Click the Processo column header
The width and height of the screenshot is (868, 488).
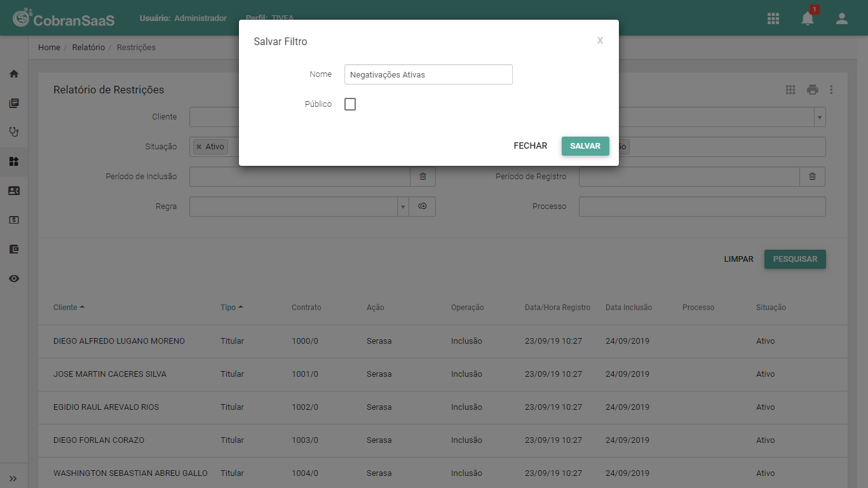click(x=698, y=308)
